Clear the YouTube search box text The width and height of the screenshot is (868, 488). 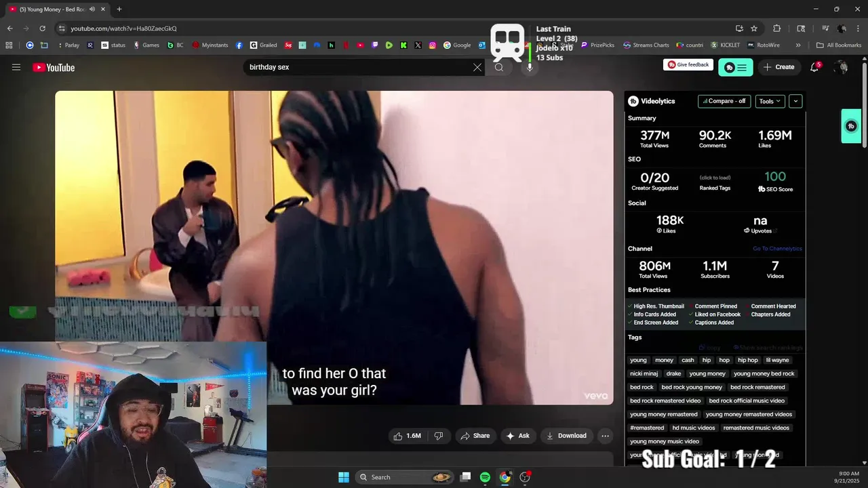(x=477, y=67)
